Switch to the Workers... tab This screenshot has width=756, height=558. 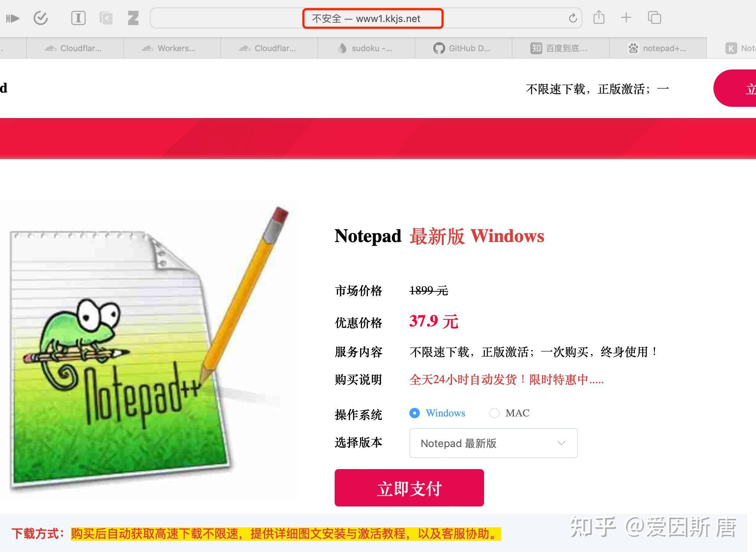pyautogui.click(x=172, y=48)
